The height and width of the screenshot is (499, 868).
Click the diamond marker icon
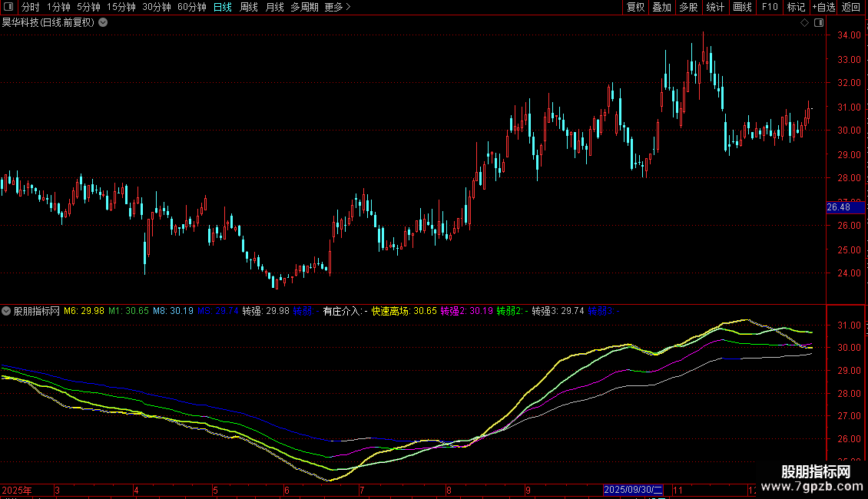click(x=804, y=23)
